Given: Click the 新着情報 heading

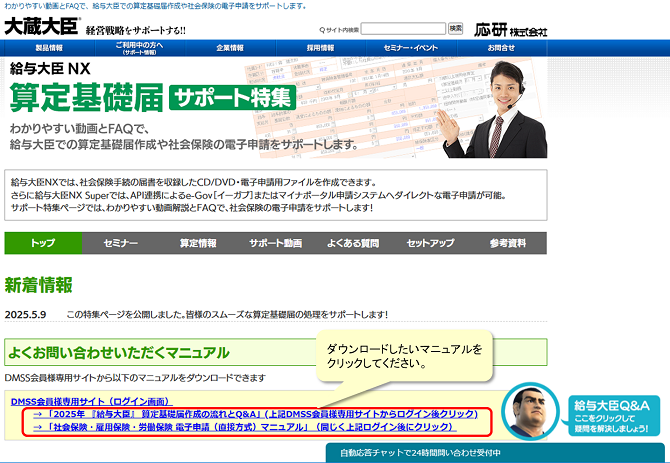Looking at the screenshot, I should click(x=38, y=285).
